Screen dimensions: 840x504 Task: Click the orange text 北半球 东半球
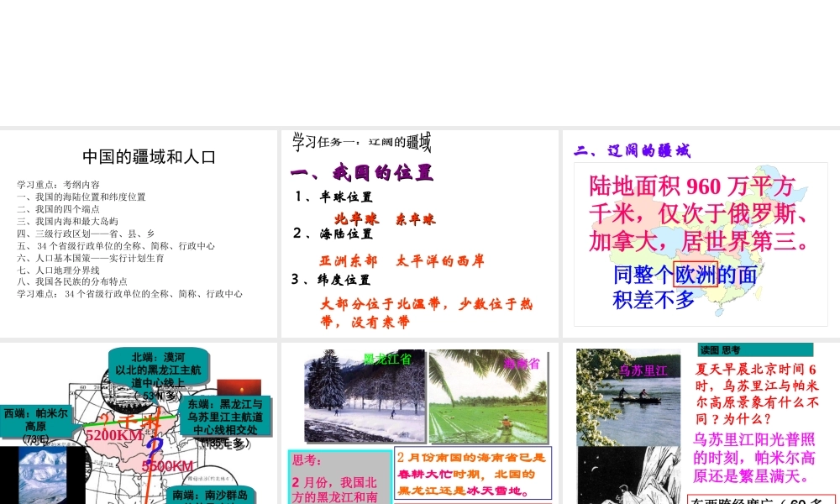386,218
